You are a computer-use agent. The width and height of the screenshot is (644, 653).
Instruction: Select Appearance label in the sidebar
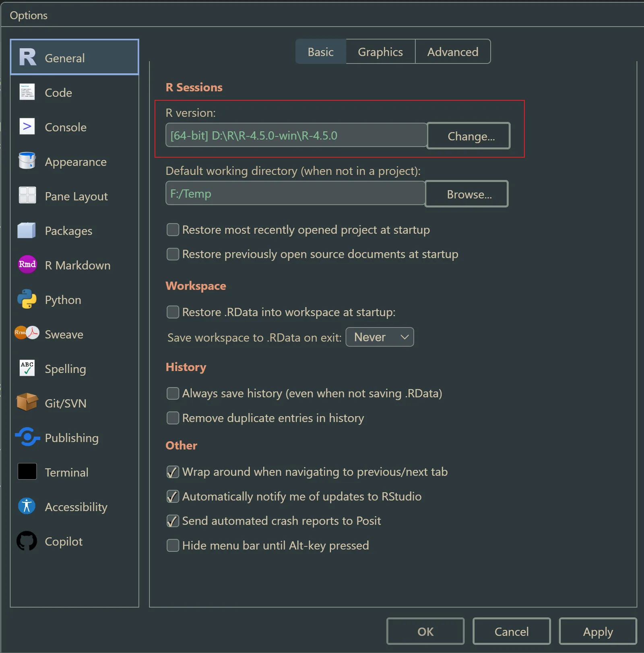click(76, 162)
